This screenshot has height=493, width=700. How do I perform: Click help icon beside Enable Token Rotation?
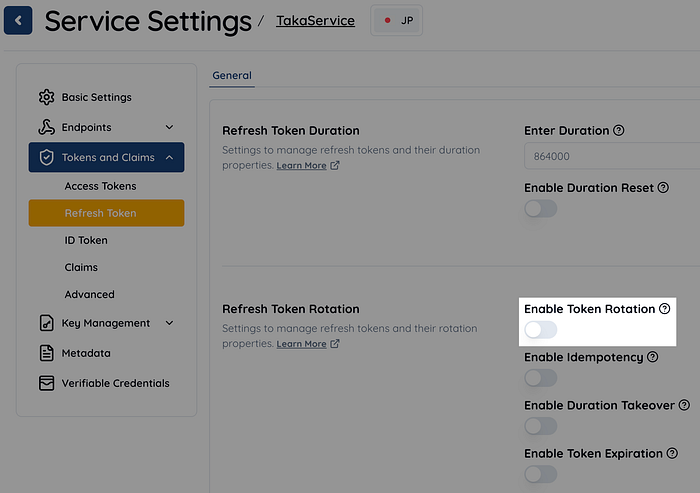point(664,309)
